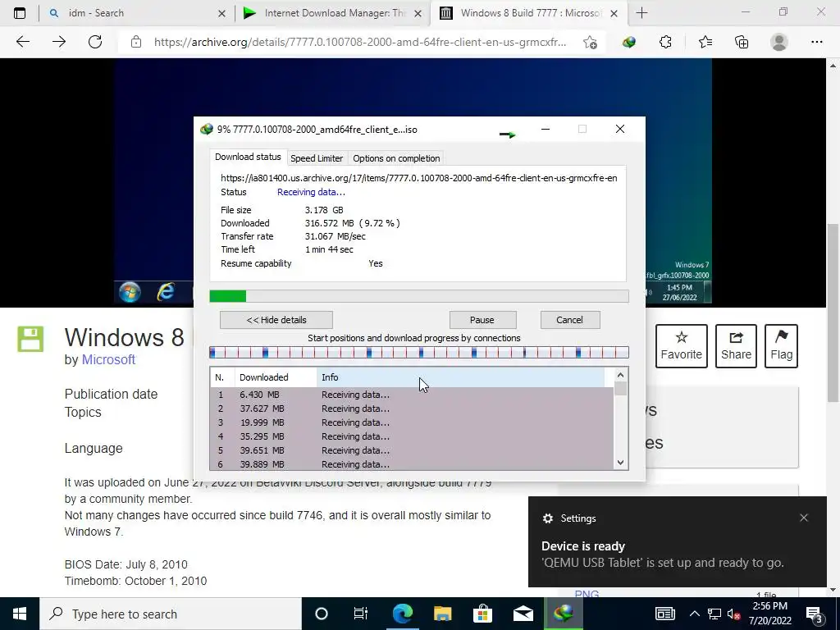Image resolution: width=840 pixels, height=630 pixels.
Task: Click the connections list scroll-up arrow
Action: [x=620, y=375]
